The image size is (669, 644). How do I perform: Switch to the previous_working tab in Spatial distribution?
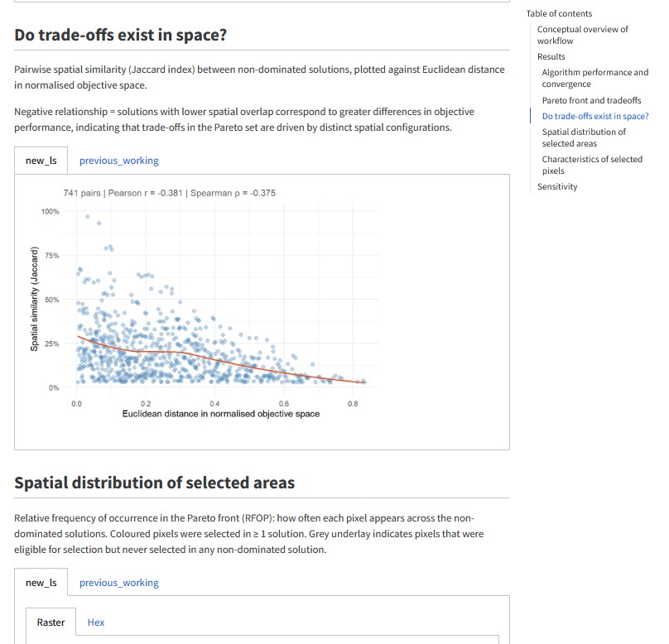point(118,583)
